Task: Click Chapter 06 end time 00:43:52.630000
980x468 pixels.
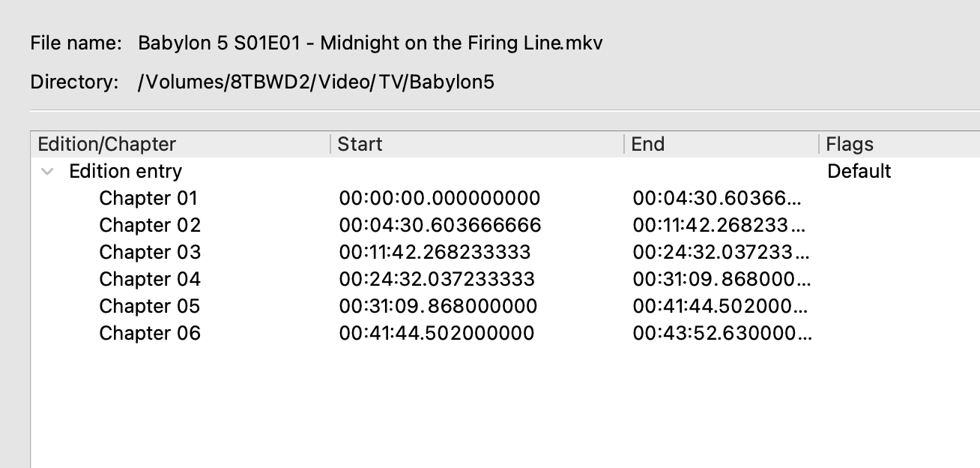Action: point(722,334)
